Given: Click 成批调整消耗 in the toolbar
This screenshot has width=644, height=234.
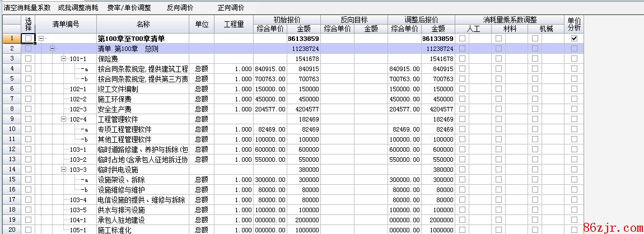Looking at the screenshot, I should [78, 8].
